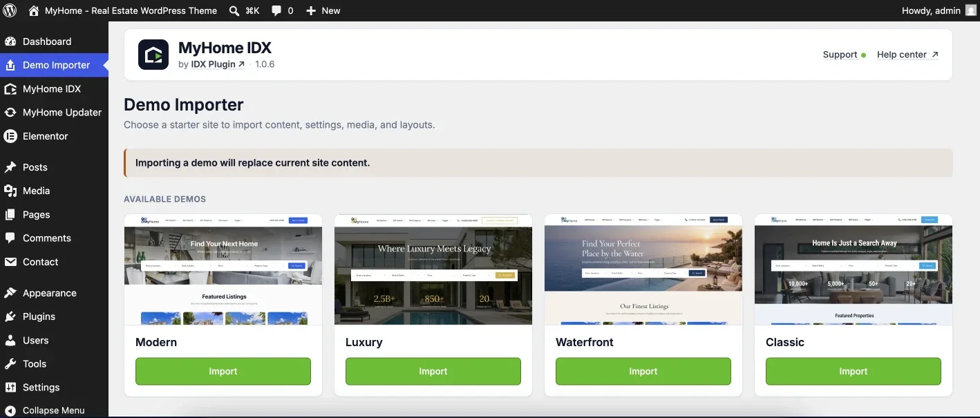Viewport: 980px width, 418px height.
Task: Open Plugins in the sidebar
Action: pos(39,316)
